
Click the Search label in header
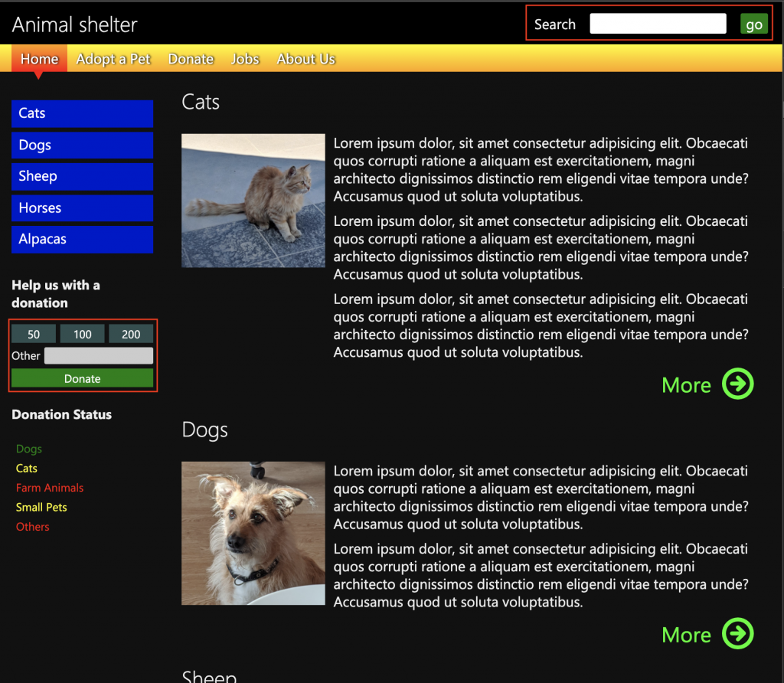click(554, 24)
